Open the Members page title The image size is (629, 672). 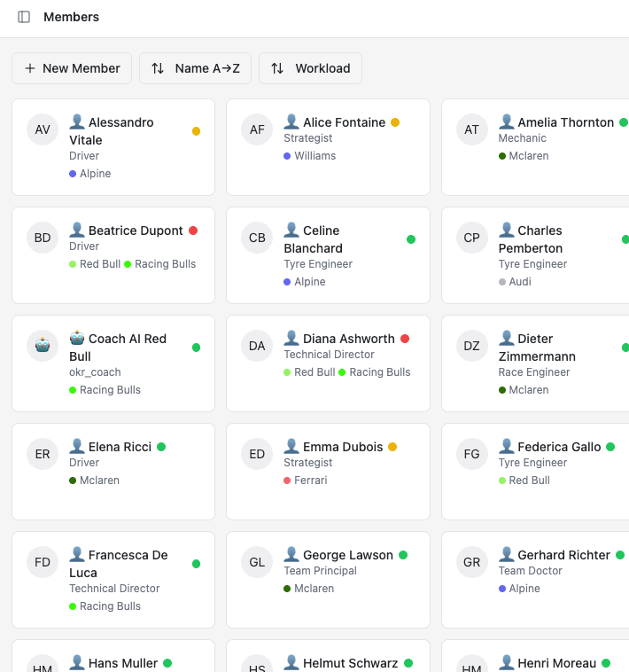(72, 17)
